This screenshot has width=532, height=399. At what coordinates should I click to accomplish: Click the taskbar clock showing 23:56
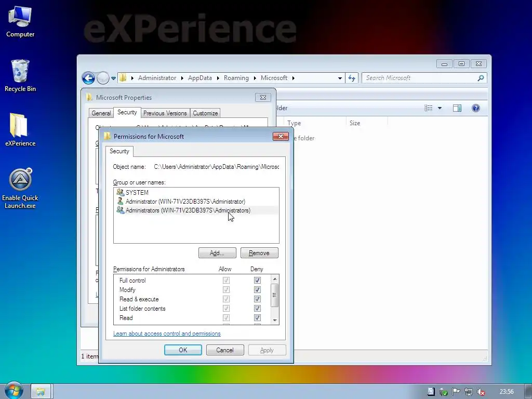click(507, 392)
